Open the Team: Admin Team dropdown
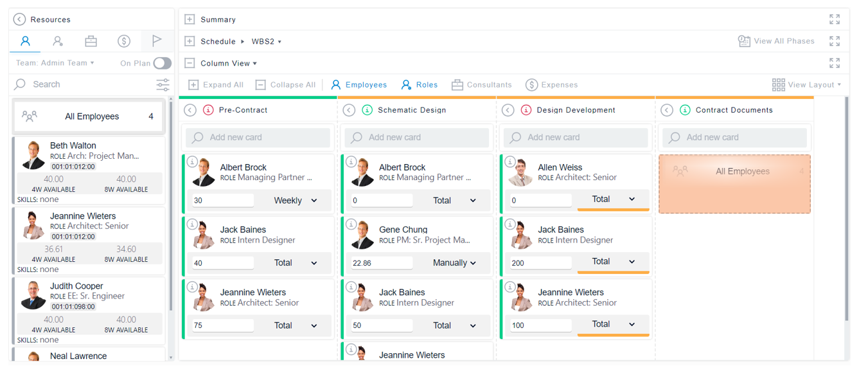Viewport: 868px width, 375px height. [x=55, y=62]
